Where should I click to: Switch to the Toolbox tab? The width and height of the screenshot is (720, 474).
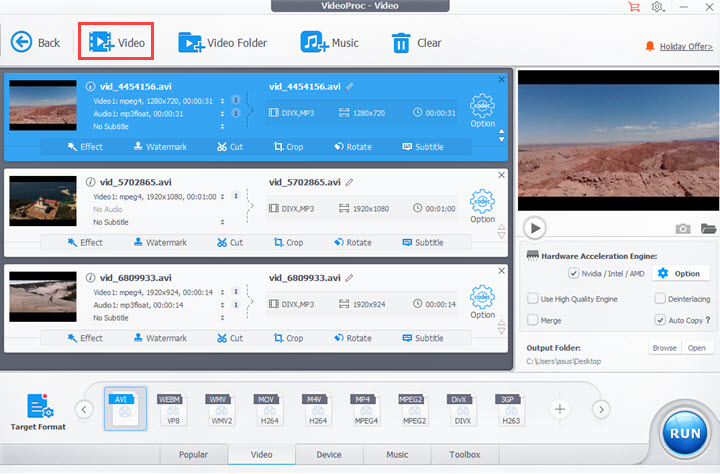click(465, 454)
